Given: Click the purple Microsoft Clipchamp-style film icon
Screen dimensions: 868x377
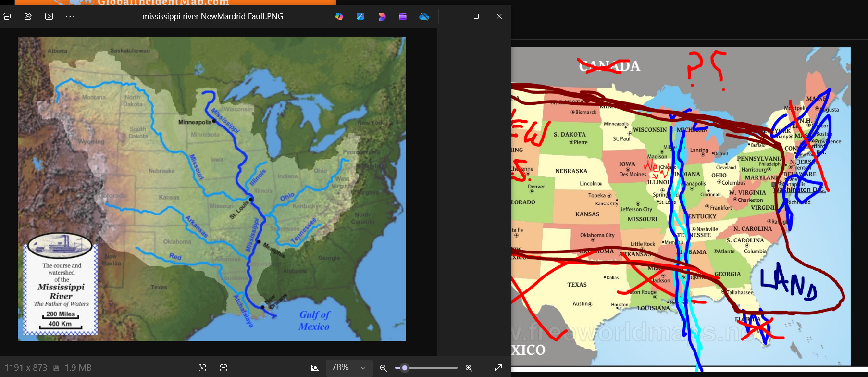Looking at the screenshot, I should coord(403,16).
